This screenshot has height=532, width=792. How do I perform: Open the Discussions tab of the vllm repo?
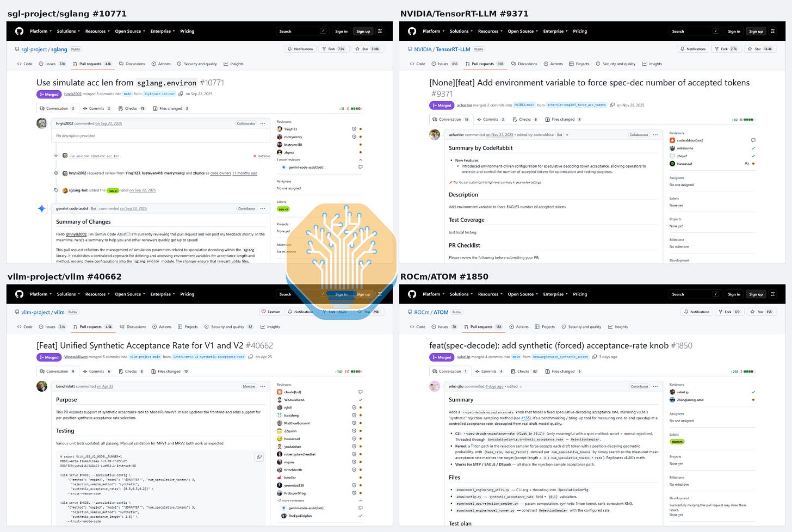click(x=133, y=327)
